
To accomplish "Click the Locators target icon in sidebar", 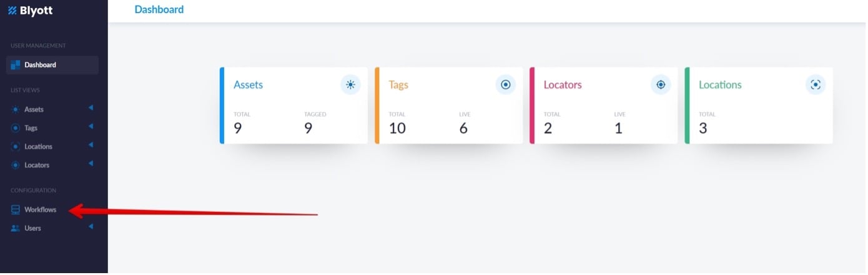I will click(x=16, y=166).
